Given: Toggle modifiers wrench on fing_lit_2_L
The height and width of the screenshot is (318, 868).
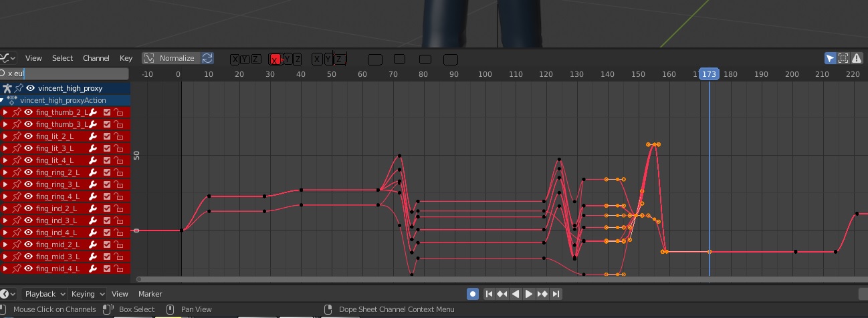Looking at the screenshot, I should click(x=94, y=136).
